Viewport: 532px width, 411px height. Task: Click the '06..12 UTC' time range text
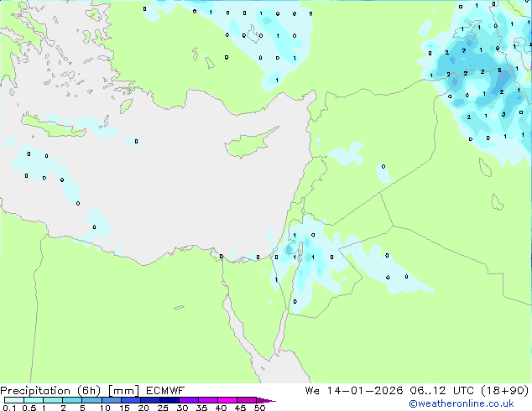pyautogui.click(x=441, y=391)
